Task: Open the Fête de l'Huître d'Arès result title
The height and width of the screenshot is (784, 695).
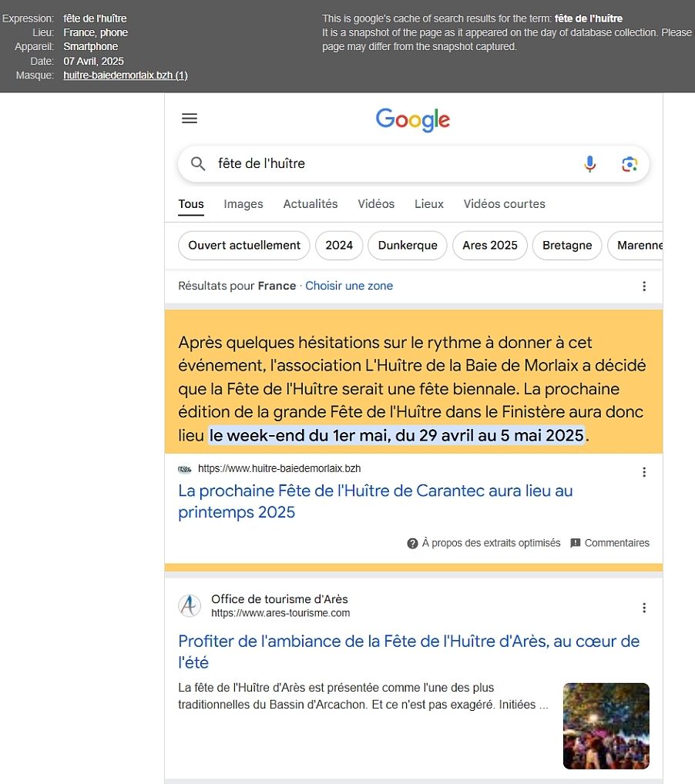Action: click(409, 652)
